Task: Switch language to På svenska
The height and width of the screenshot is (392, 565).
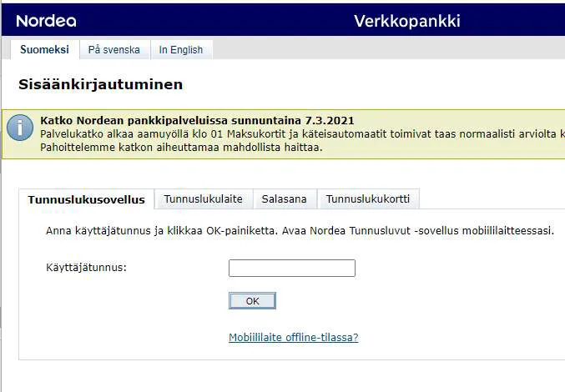Action: pos(114,50)
